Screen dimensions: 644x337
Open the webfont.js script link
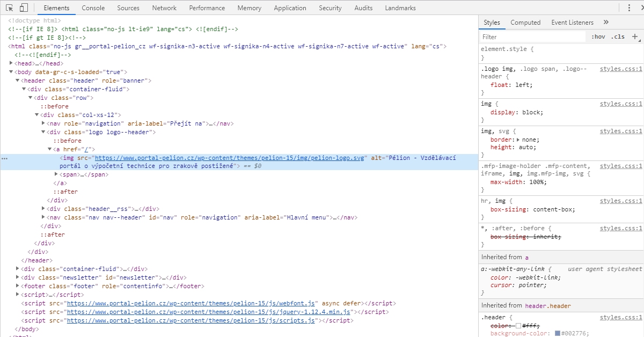pyautogui.click(x=192, y=303)
